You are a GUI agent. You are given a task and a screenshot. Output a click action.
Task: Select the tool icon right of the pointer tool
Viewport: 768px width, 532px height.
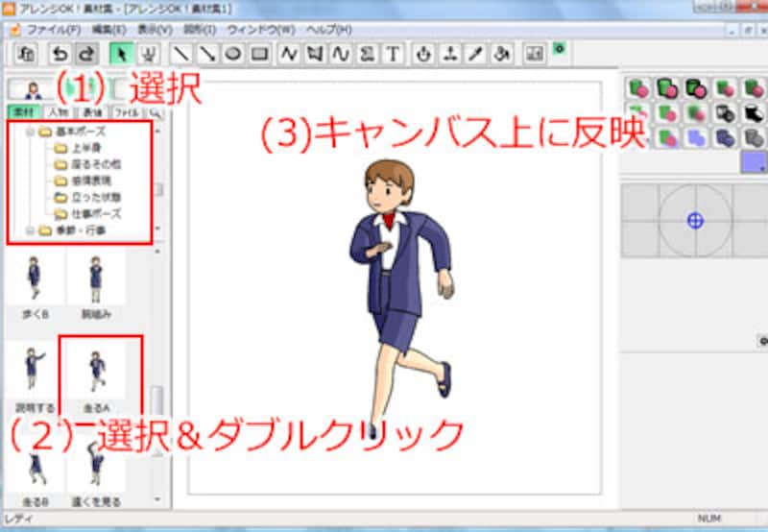[x=148, y=54]
